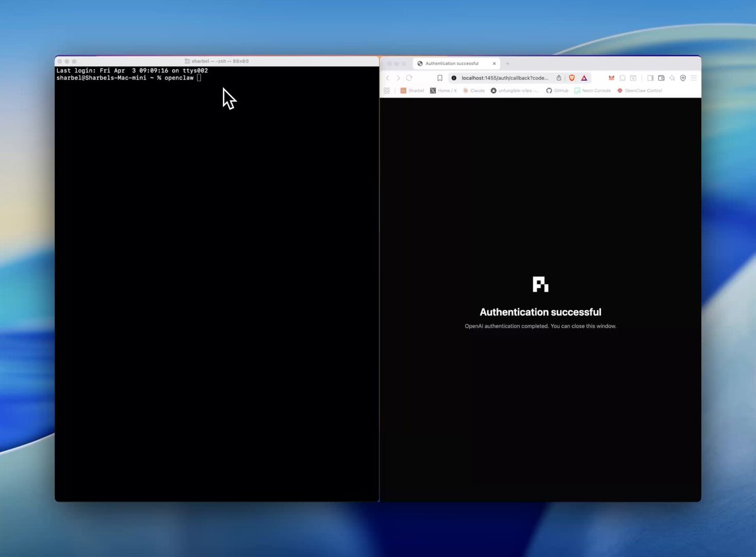Click the sidebar panel icon in toolbar

[x=650, y=78]
